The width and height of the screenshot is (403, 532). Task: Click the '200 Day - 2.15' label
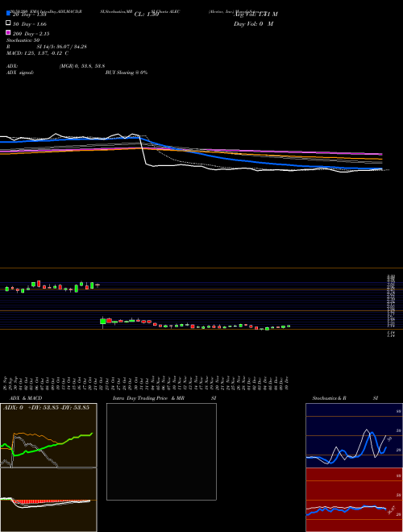[31, 34]
